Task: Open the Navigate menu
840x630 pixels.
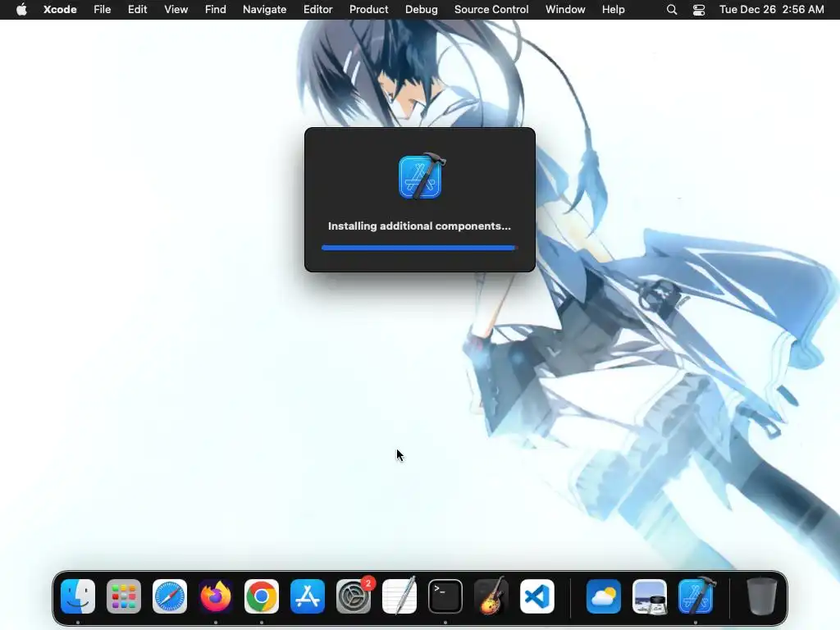Action: [x=265, y=10]
